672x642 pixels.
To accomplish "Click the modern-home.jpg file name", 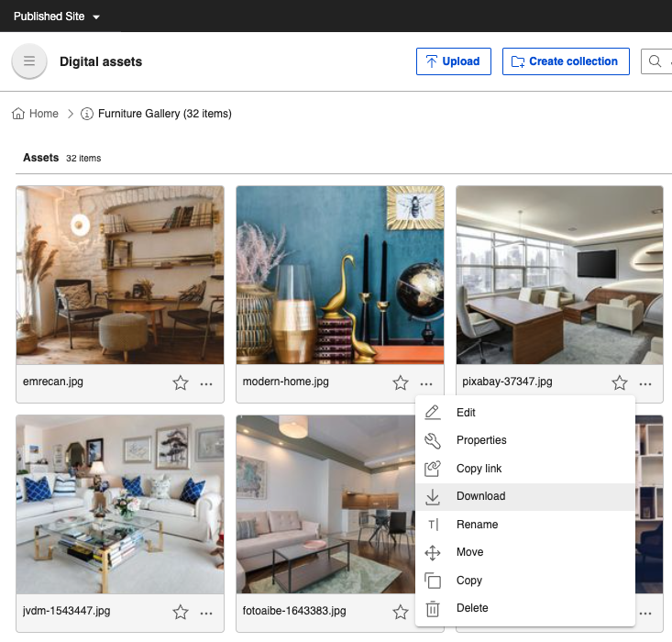I will [285, 382].
